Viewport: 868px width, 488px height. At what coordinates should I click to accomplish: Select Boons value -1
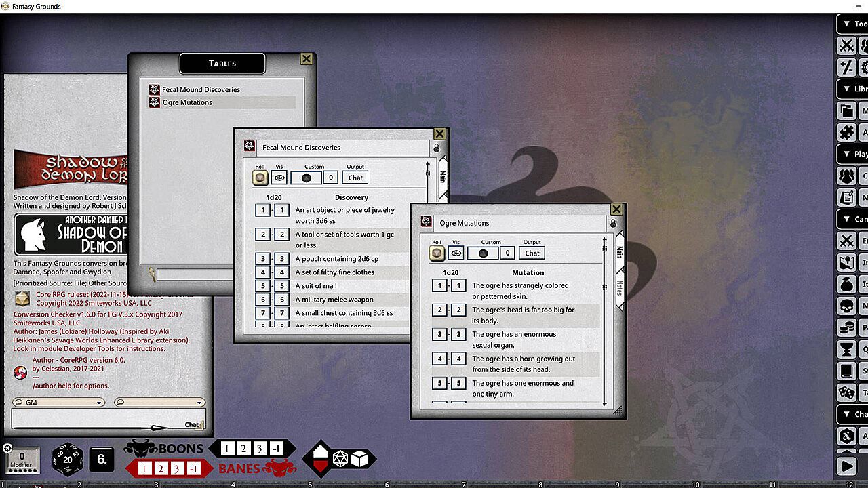[x=276, y=449]
